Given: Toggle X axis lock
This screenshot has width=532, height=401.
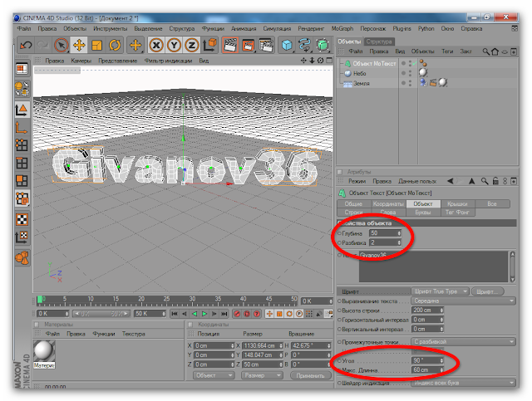Looking at the screenshot, I should pos(156,45).
